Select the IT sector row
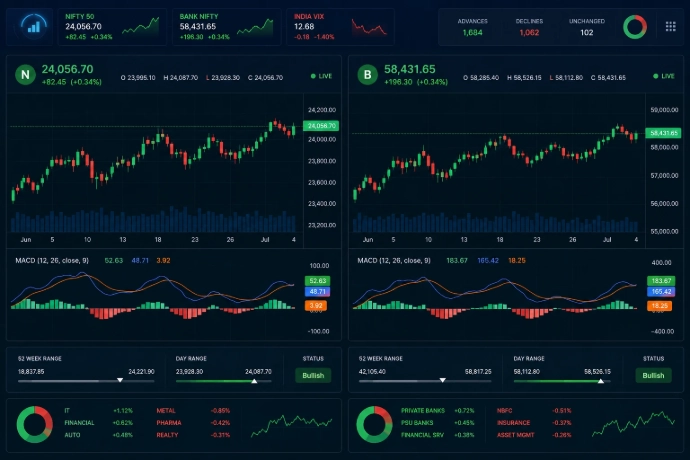The width and height of the screenshot is (690, 460). [x=98, y=411]
